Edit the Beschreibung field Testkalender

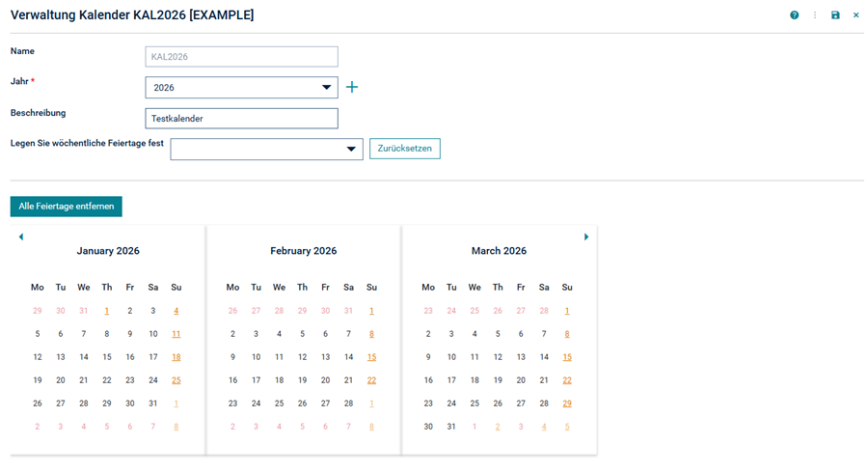pyautogui.click(x=241, y=119)
